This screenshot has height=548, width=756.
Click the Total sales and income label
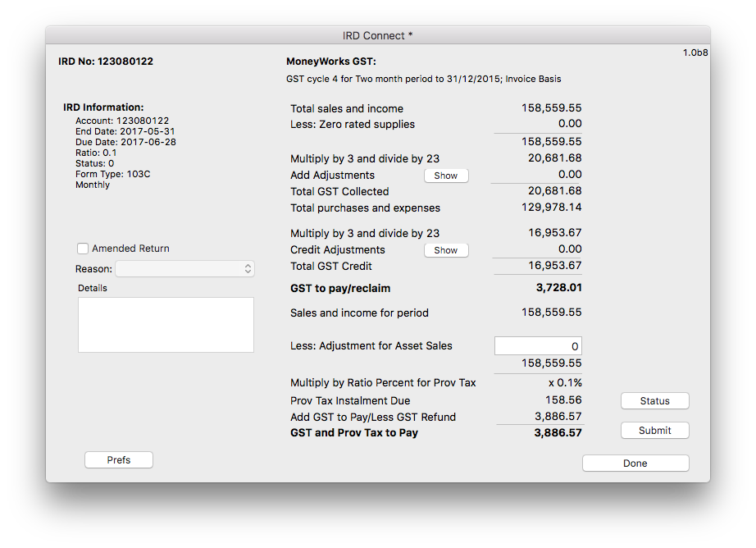coord(347,108)
